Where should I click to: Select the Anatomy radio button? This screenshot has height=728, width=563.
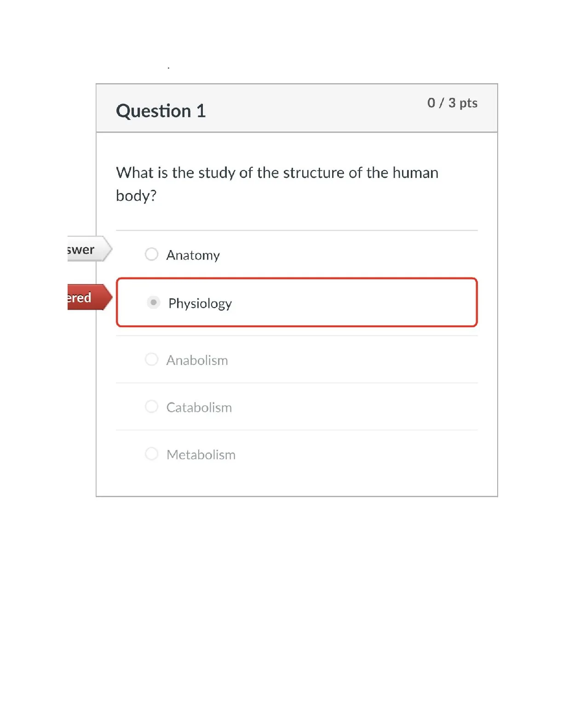point(151,254)
